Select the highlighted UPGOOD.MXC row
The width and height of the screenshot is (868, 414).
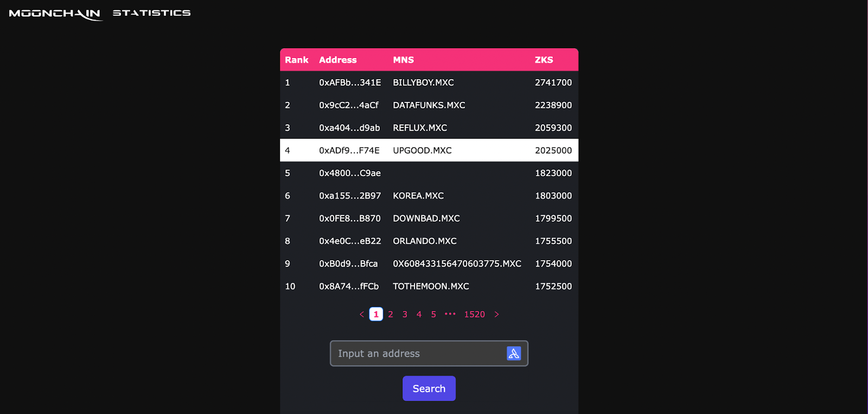tap(429, 150)
